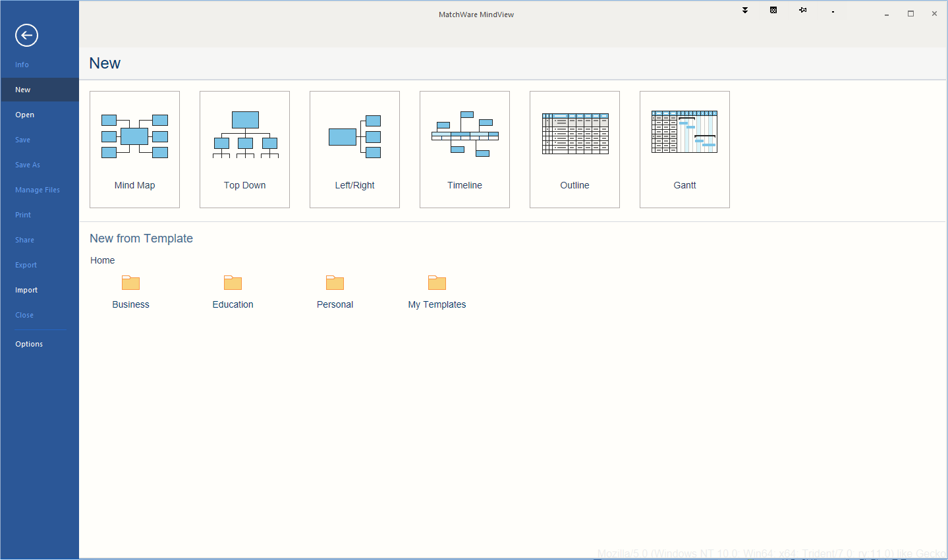Image resolution: width=948 pixels, height=560 pixels.
Task: Create a new Outline document
Action: click(x=574, y=150)
